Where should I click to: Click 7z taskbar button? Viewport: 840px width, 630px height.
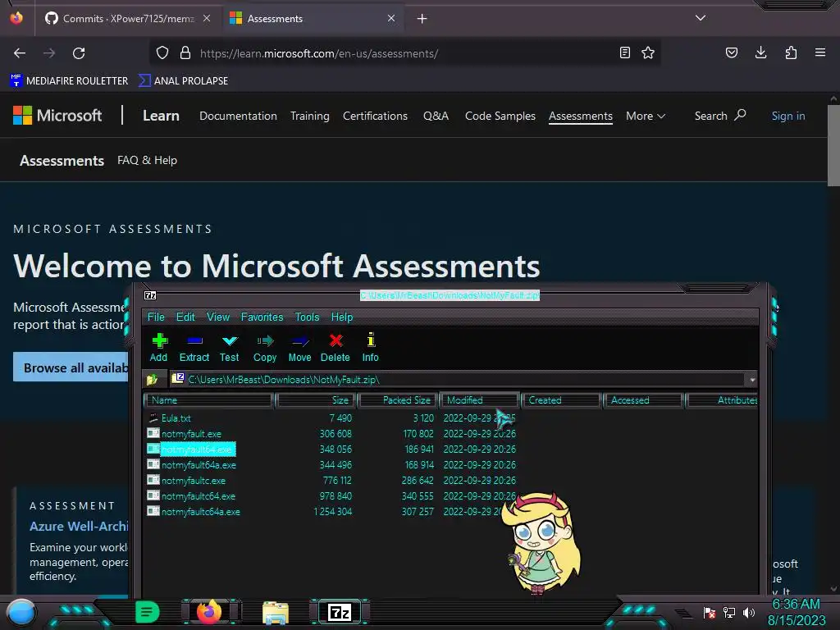point(339,612)
